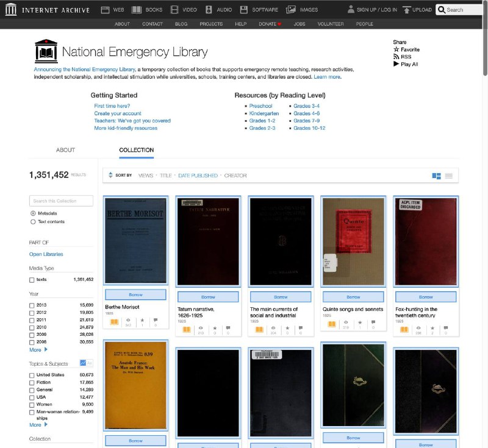The image size is (488, 448).
Task: Borrow the Quinte songs and sonnets book
Action: [353, 297]
